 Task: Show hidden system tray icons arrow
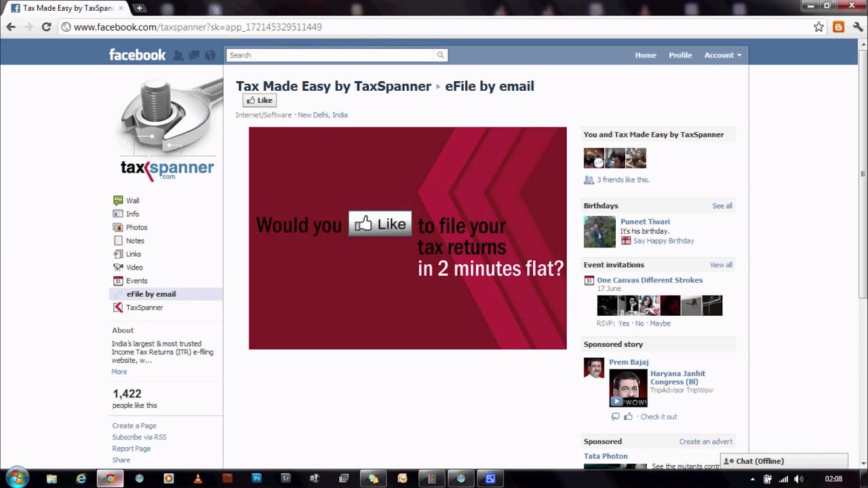click(752, 479)
